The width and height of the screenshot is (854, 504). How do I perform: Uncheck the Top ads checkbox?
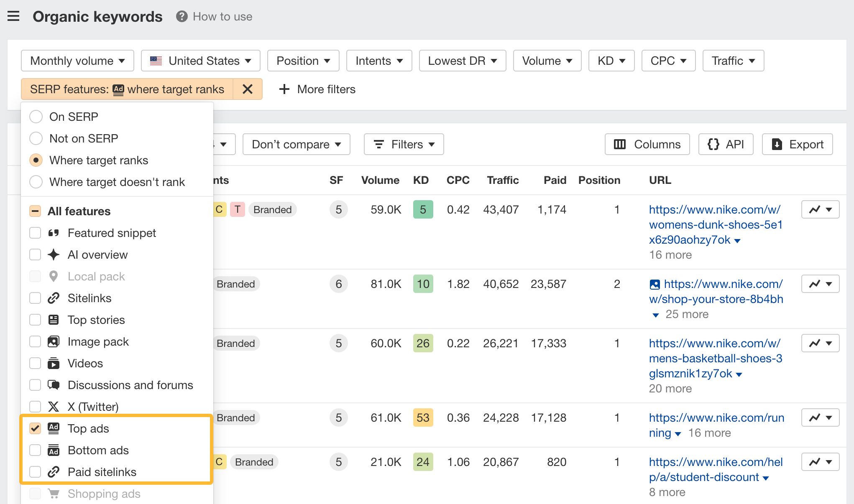[x=35, y=428]
